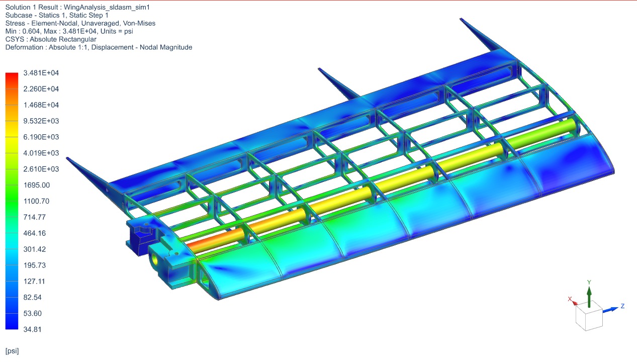
Task: Click legend value 1695.00
Action: (37, 186)
